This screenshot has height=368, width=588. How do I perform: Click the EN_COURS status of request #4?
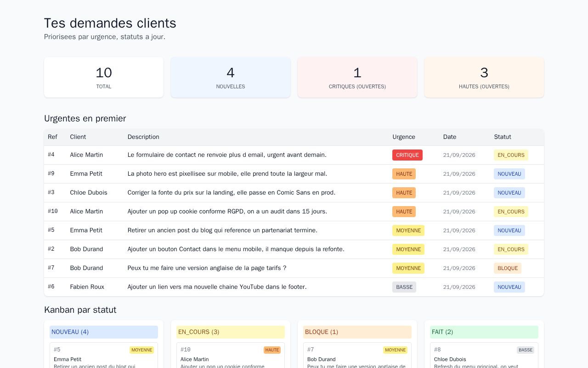tap(511, 155)
